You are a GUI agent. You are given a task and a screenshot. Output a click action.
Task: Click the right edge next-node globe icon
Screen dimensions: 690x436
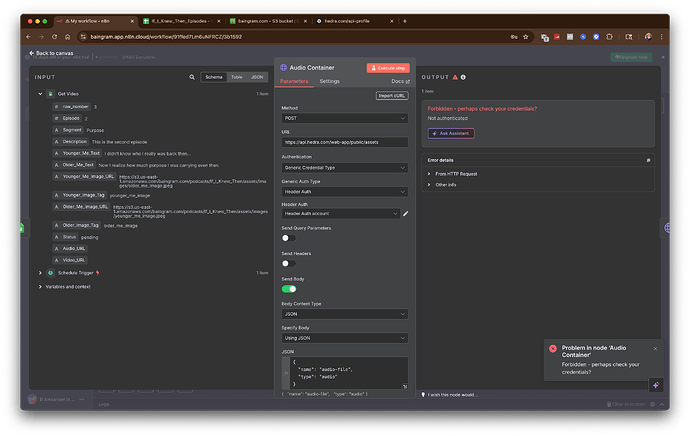coord(667,228)
